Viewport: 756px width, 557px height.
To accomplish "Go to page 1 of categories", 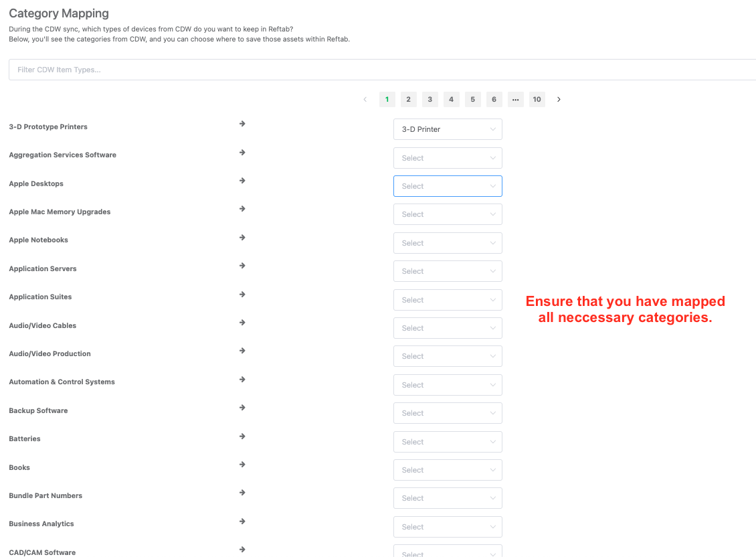I will pos(387,100).
